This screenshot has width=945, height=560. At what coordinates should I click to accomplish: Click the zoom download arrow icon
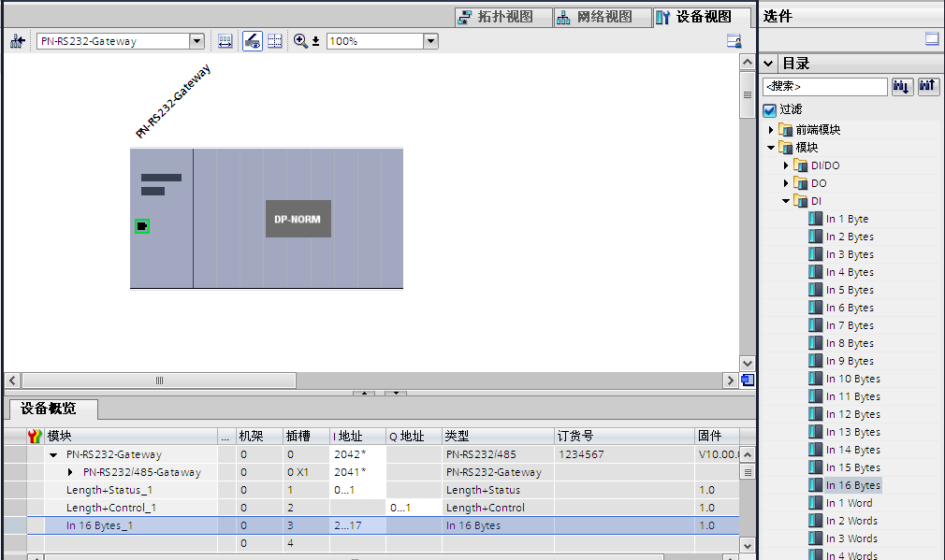coord(315,41)
